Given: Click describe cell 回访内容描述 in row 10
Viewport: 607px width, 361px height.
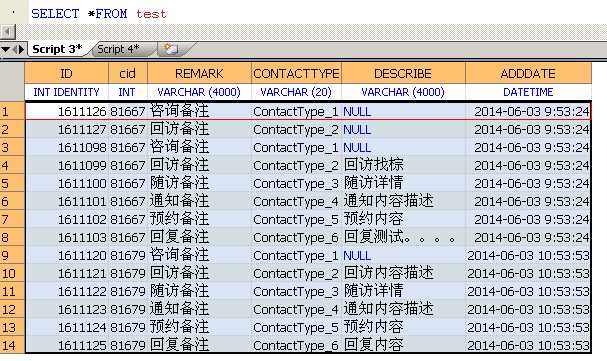Looking at the screenshot, I should coord(403,274).
